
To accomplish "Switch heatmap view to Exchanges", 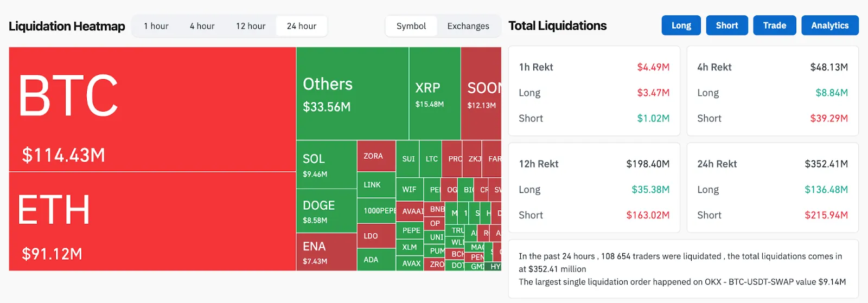I will (468, 26).
